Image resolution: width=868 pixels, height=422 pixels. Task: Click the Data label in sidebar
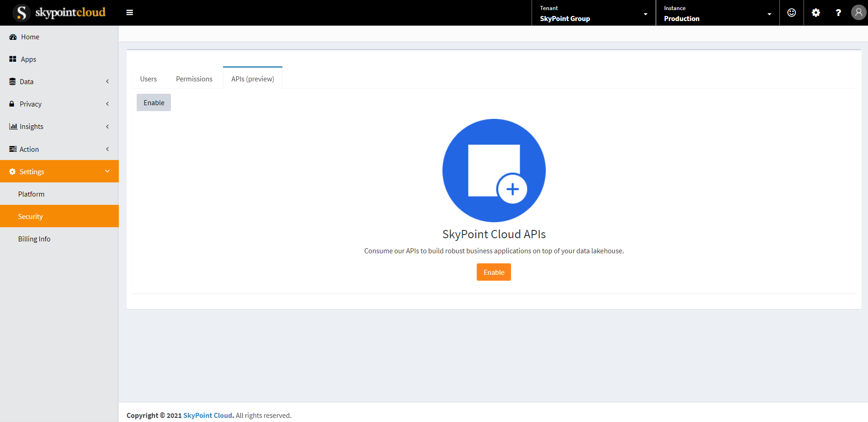tap(27, 81)
